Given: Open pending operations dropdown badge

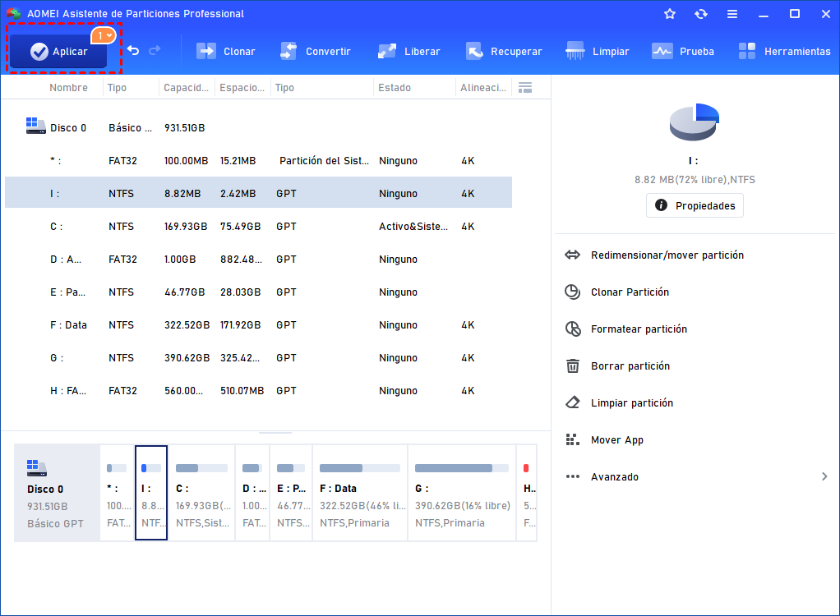Looking at the screenshot, I should pyautogui.click(x=104, y=35).
